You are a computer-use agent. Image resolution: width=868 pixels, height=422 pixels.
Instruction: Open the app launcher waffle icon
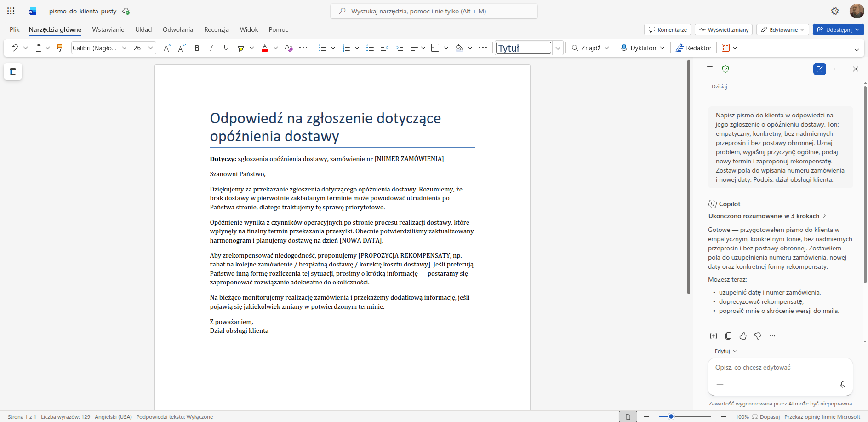pyautogui.click(x=11, y=11)
